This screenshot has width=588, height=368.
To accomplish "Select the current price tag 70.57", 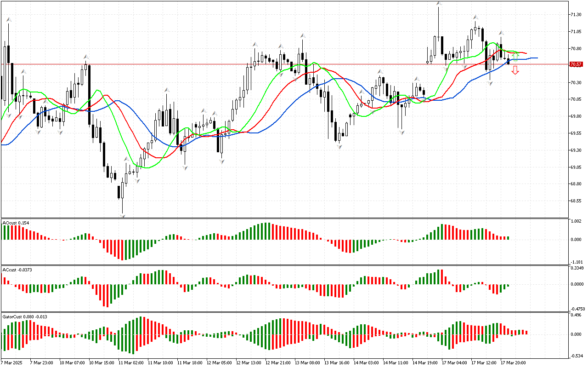I will (x=576, y=64).
